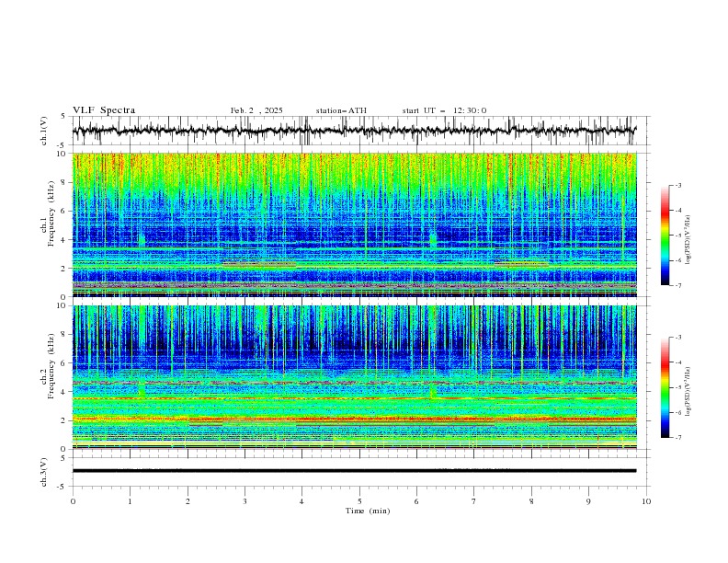728x563 pixels.
Task: Click the ch.2 color scale '-7' label
Action: tap(677, 438)
